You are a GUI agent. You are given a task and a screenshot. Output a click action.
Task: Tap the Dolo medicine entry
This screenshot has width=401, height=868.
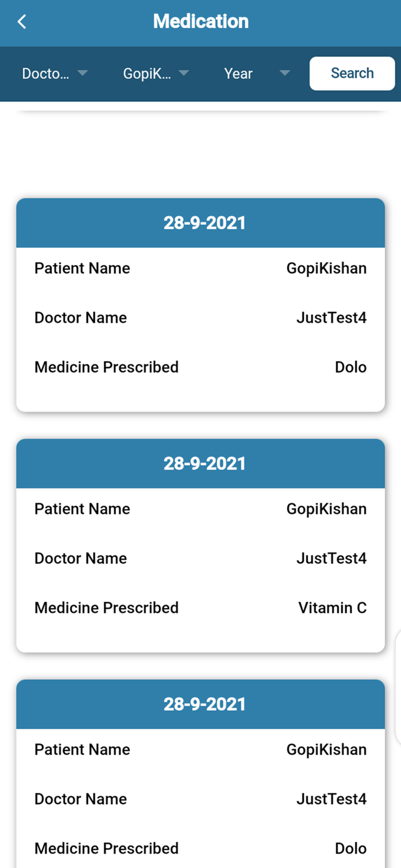point(351,367)
